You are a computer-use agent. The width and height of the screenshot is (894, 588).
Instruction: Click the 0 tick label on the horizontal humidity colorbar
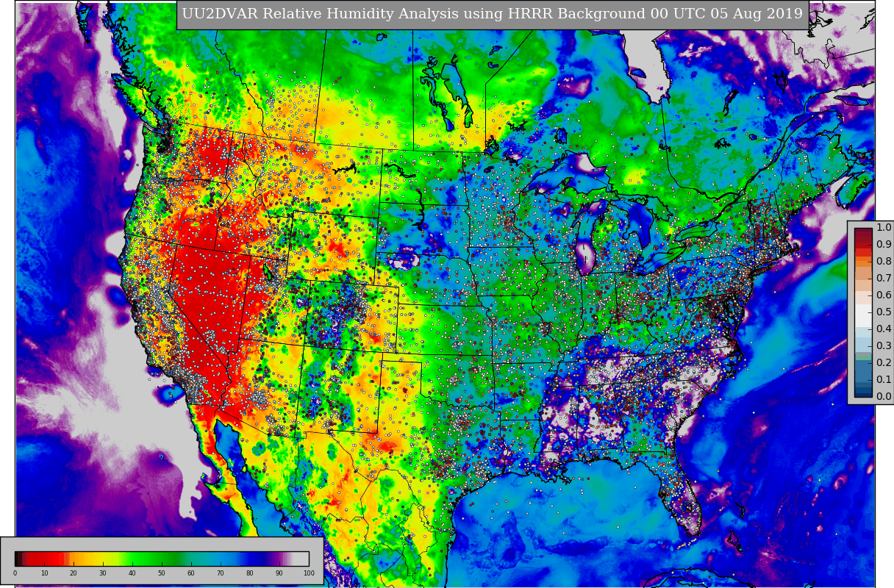(15, 573)
